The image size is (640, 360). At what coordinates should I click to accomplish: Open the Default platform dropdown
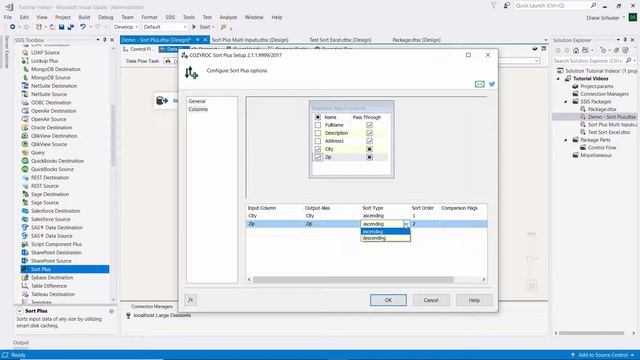pos(164,27)
